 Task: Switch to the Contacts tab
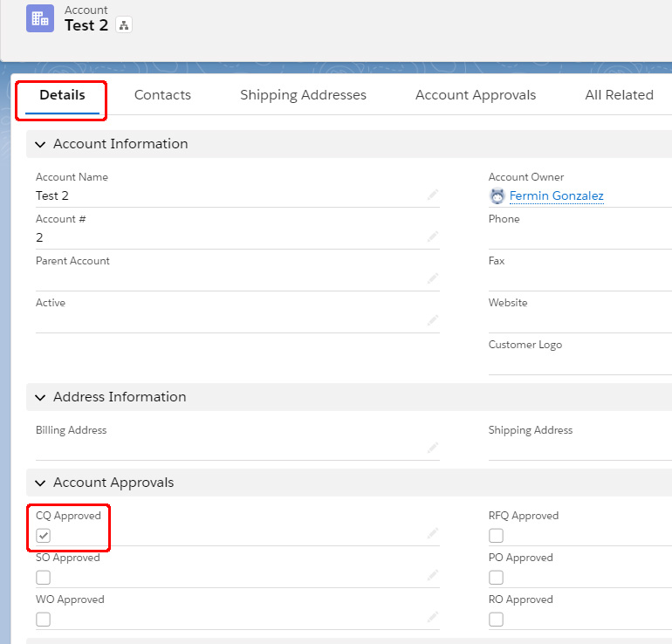[162, 95]
